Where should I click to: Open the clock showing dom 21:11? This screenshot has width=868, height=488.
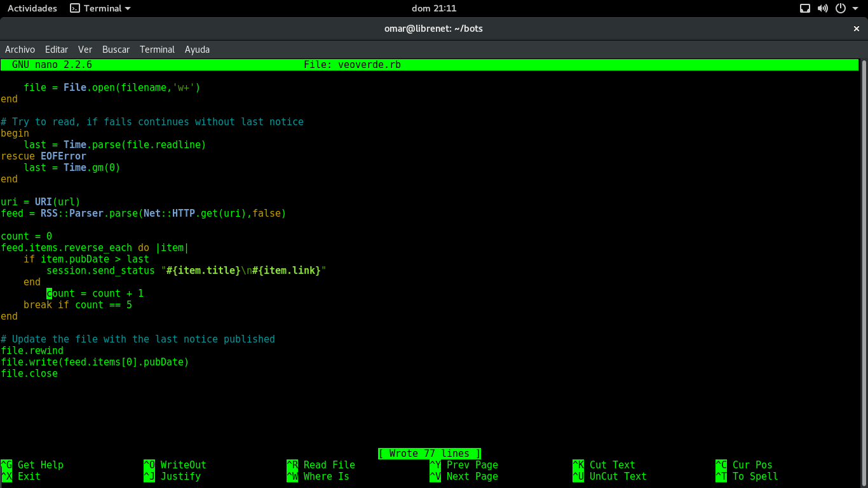click(x=434, y=8)
